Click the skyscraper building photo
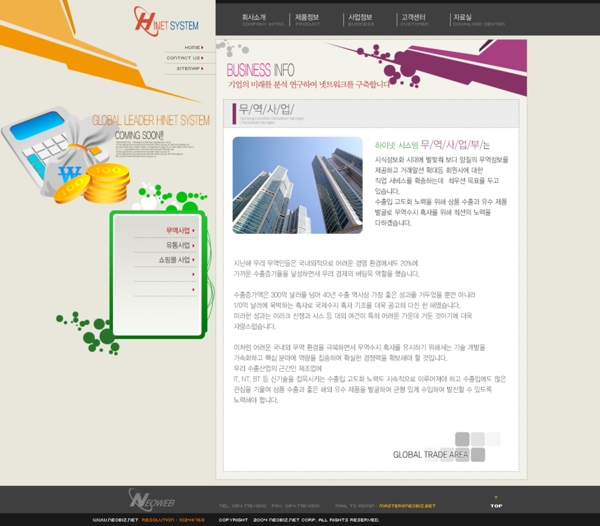The height and width of the screenshot is (526, 600). (x=297, y=185)
